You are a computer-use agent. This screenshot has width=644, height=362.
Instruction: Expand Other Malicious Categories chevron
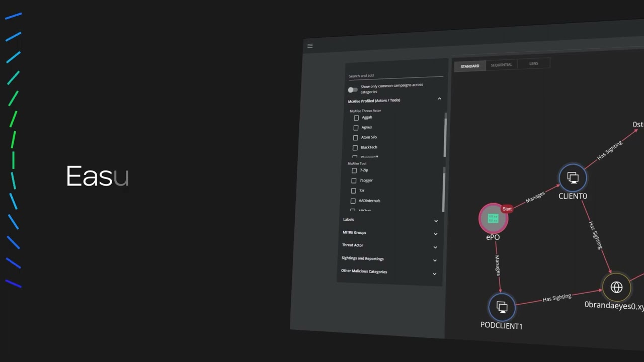coord(434,274)
